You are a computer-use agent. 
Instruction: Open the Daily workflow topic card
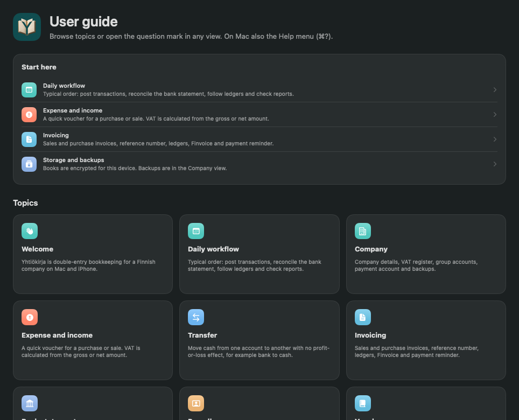[x=259, y=254]
